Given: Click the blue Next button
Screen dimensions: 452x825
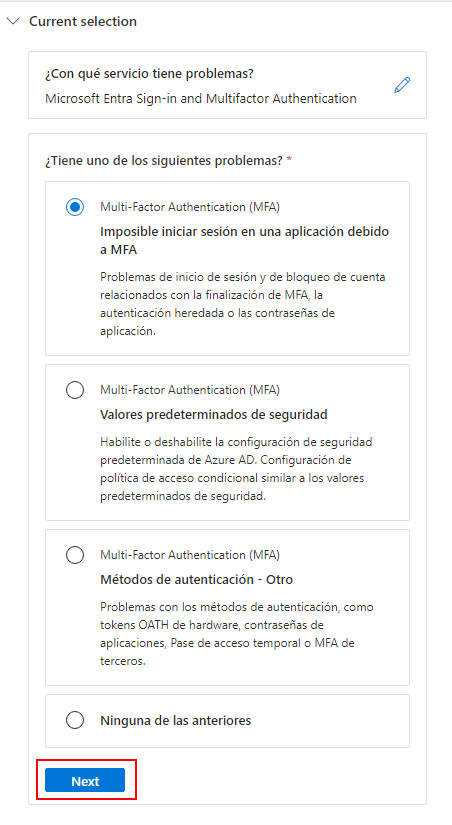Looking at the screenshot, I should tap(85, 780).
